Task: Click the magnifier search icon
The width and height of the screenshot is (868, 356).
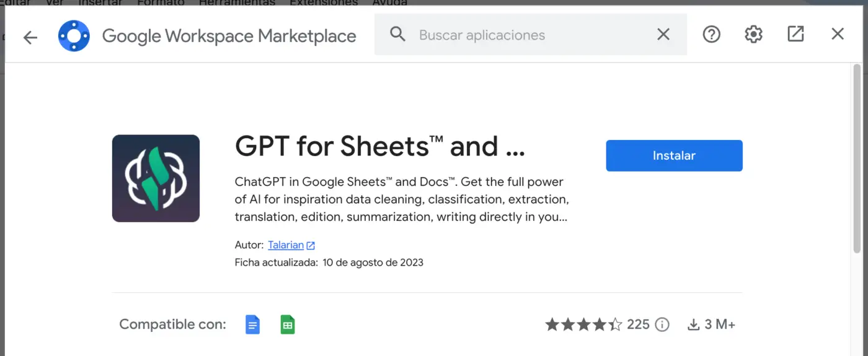Action: 397,35
